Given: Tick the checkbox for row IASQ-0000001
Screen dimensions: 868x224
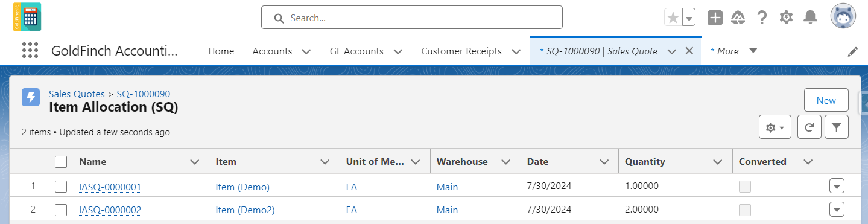Looking at the screenshot, I should point(61,187).
